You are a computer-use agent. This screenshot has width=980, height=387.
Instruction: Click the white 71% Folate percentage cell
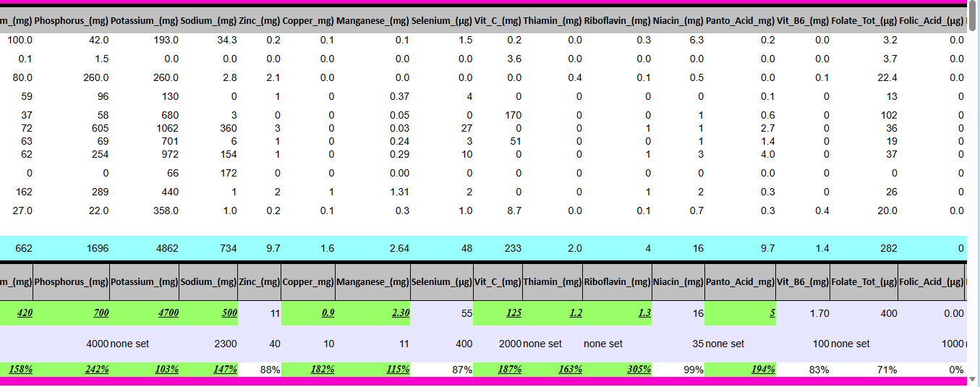point(886,370)
